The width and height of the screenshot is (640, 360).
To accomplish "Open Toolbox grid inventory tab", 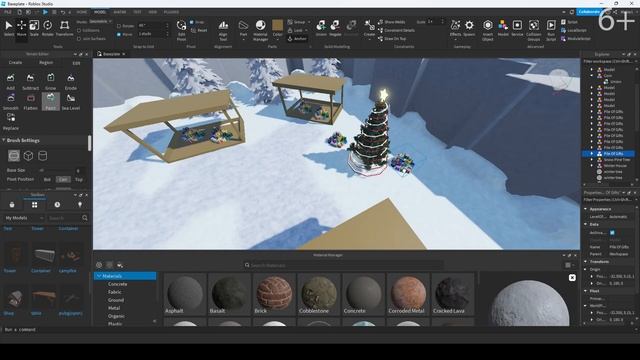I will pyautogui.click(x=35, y=204).
